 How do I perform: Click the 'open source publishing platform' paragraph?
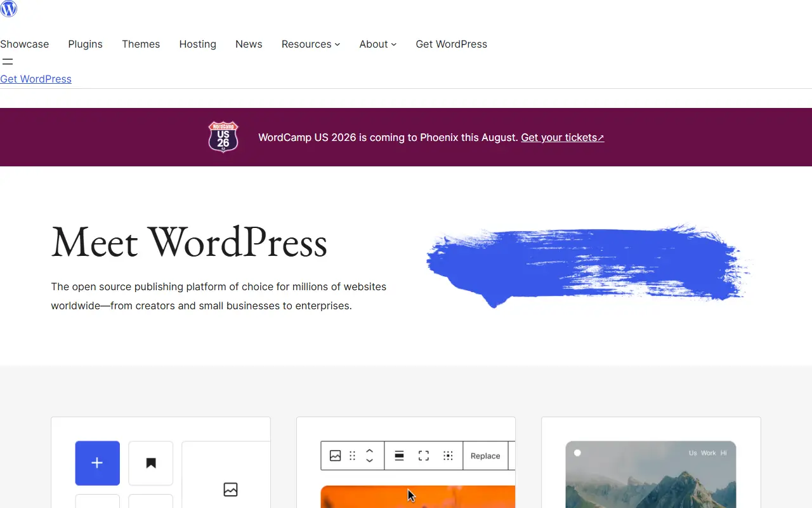[x=219, y=296]
